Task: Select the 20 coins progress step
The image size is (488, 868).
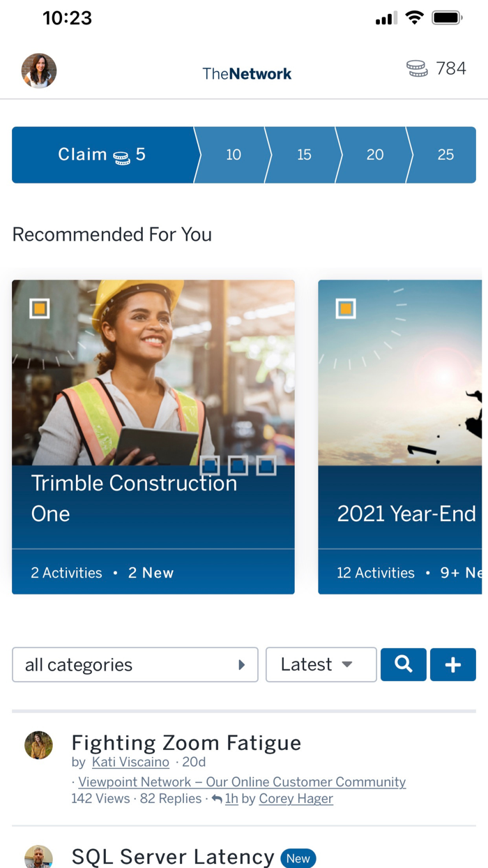Action: pos(375,155)
